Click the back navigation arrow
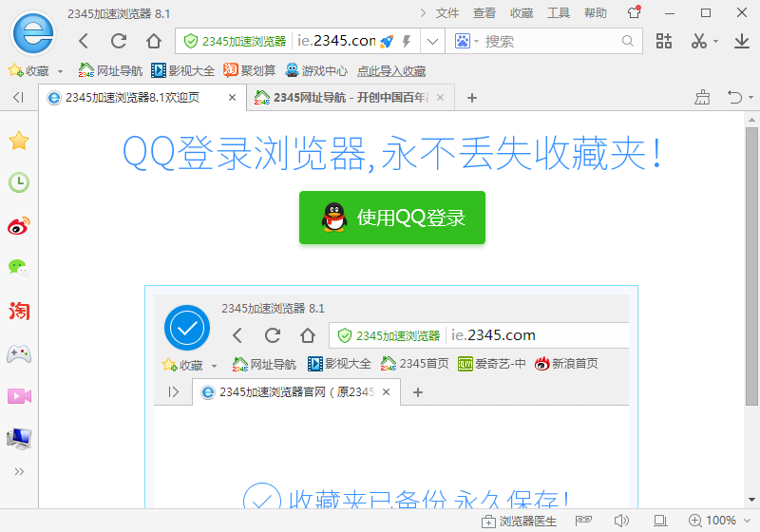This screenshot has height=532, width=760. [x=84, y=41]
